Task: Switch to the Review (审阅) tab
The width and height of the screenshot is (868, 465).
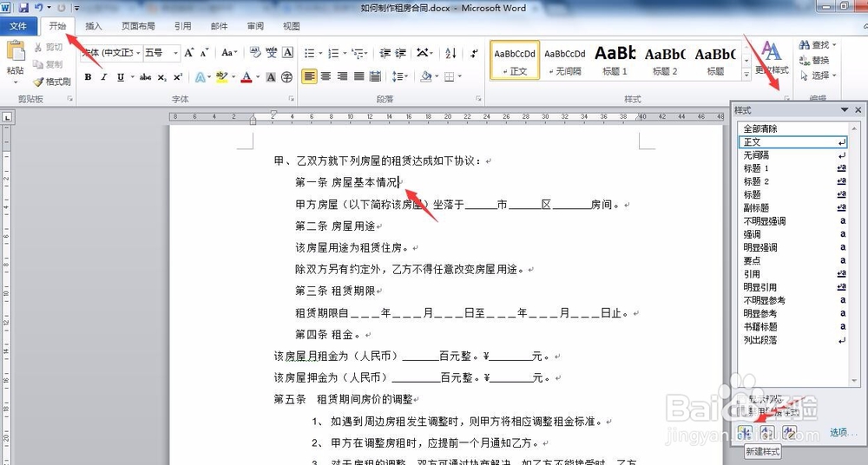Action: [x=255, y=26]
